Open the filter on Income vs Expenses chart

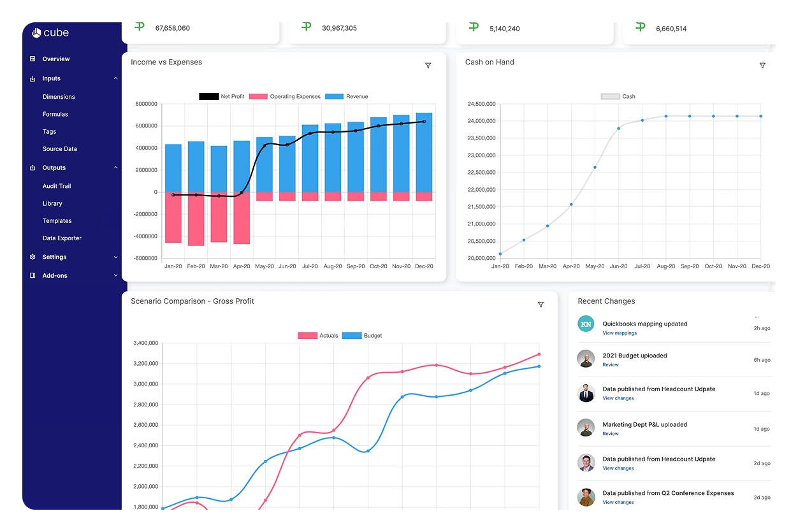pos(428,65)
